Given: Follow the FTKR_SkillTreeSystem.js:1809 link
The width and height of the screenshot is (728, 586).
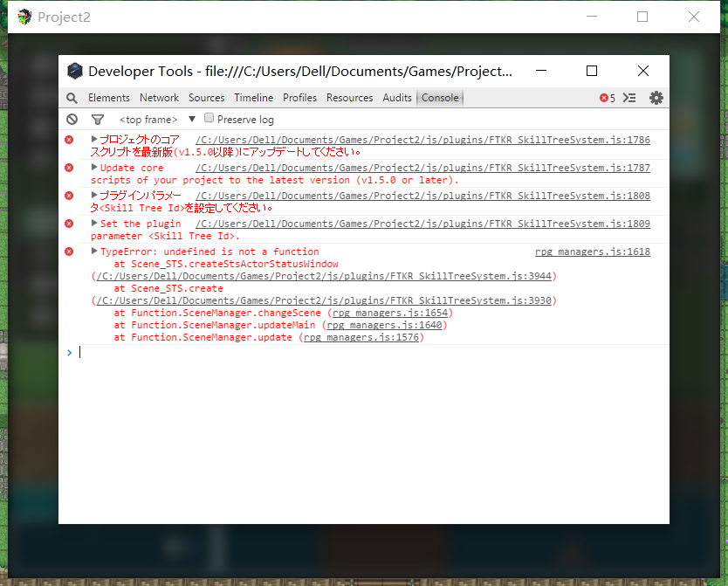Looking at the screenshot, I should point(422,224).
